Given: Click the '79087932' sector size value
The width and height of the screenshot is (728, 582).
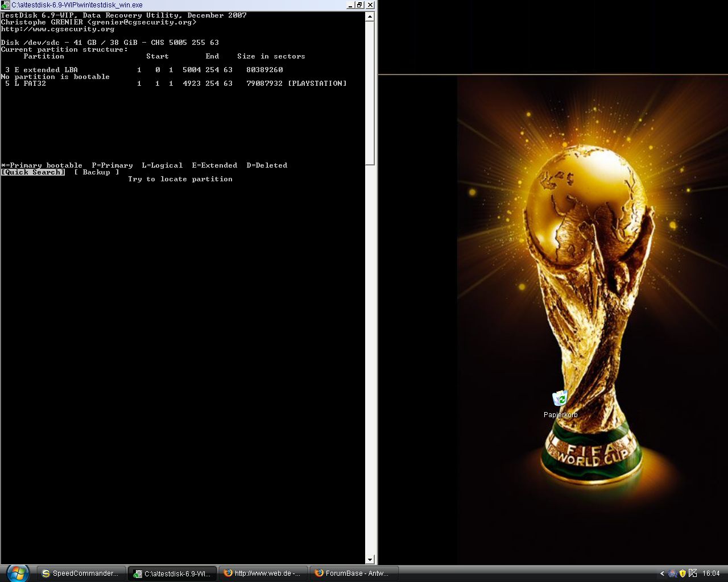Looking at the screenshot, I should (264, 84).
